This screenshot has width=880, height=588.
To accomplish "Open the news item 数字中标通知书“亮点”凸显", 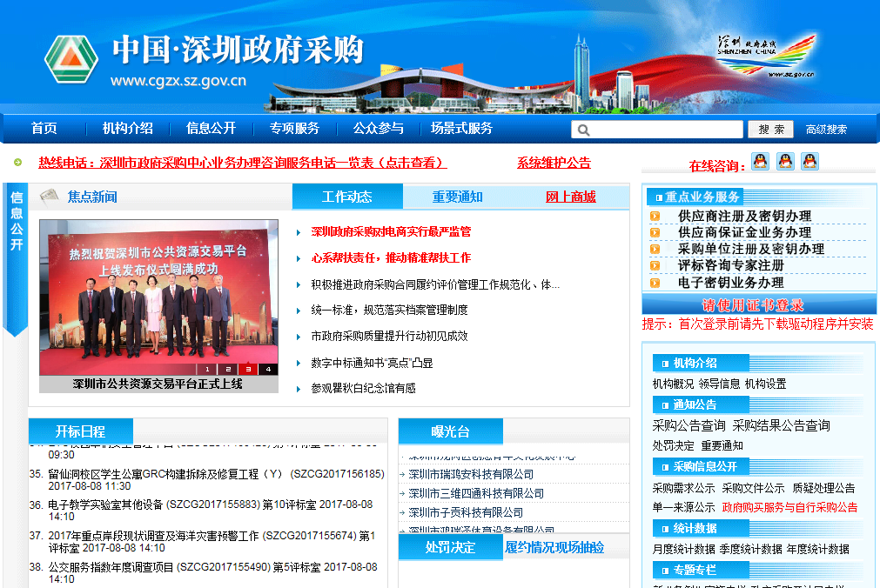I will tap(372, 363).
